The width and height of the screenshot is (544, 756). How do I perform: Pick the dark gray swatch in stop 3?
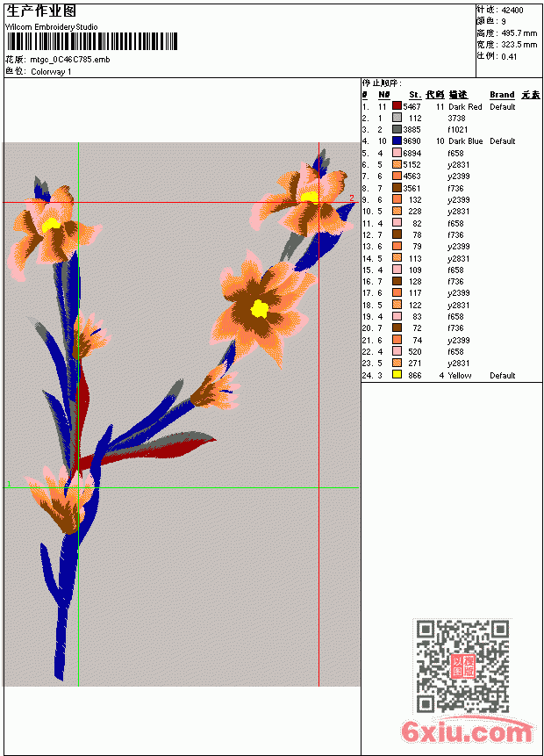397,129
